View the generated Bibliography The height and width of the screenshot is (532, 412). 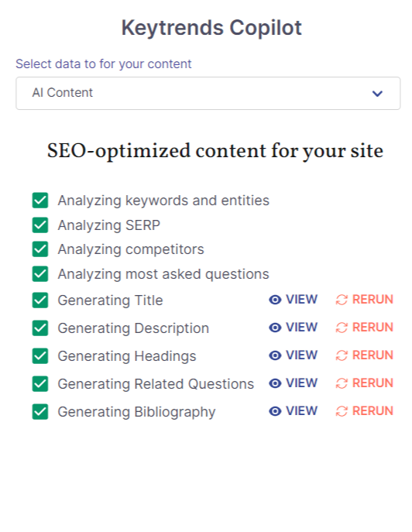point(294,411)
